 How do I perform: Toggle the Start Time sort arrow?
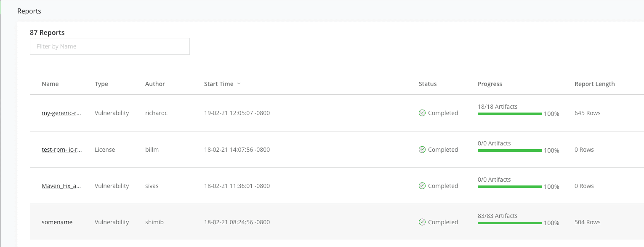pos(239,84)
